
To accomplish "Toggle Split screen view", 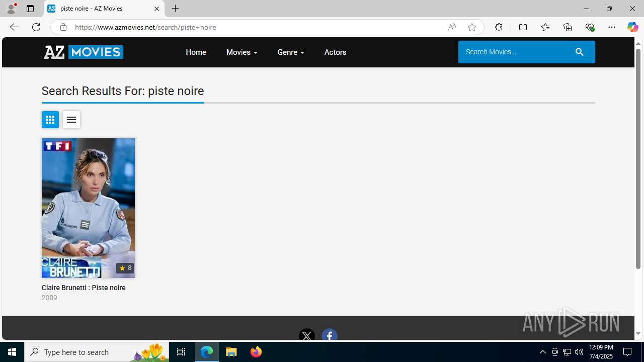I will 523,27.
